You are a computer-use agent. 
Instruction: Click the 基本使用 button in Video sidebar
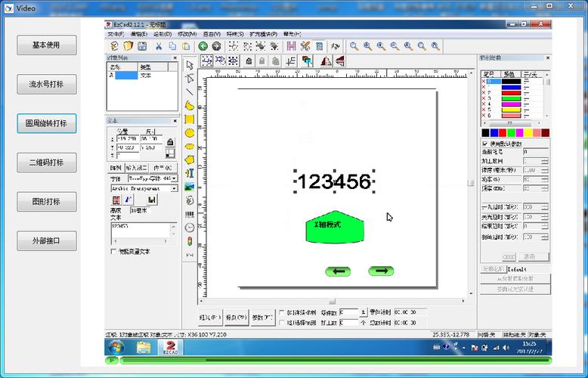click(47, 45)
